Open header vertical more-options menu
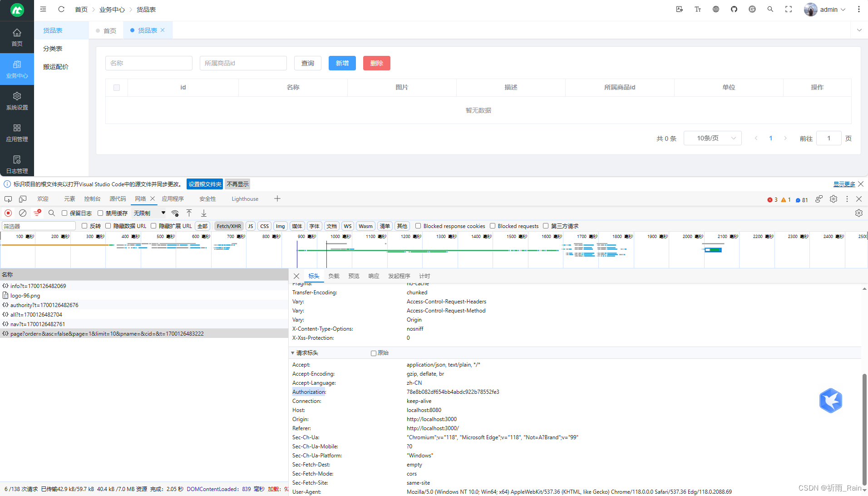 858,9
